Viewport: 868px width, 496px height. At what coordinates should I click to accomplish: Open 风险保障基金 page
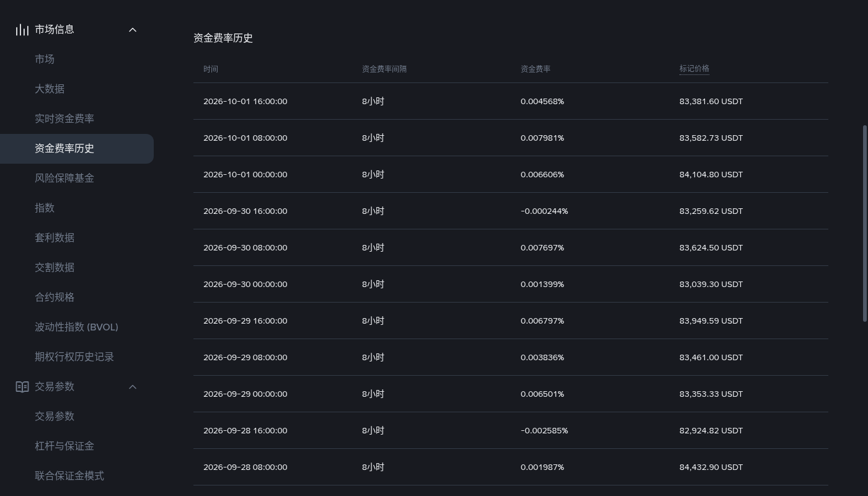(64, 179)
